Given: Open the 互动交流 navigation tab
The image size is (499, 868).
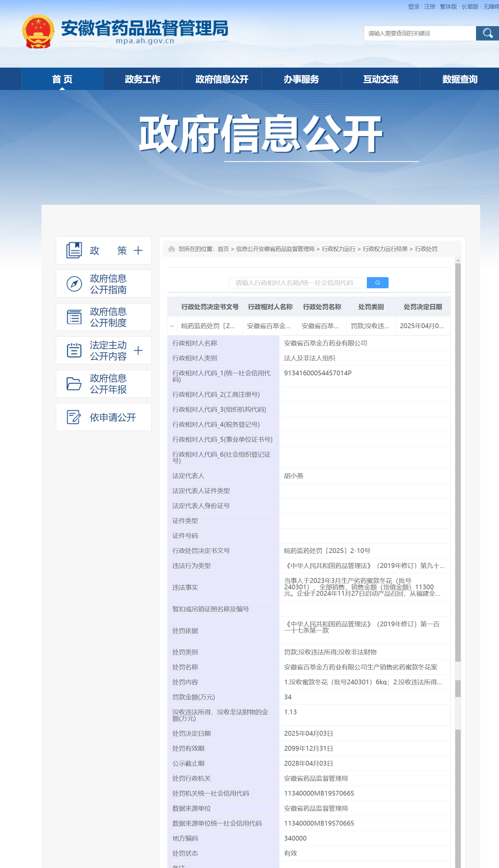Looking at the screenshot, I should point(380,79).
